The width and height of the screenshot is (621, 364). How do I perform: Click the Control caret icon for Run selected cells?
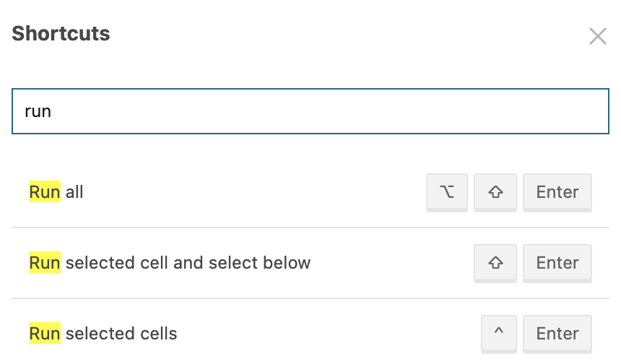point(499,334)
